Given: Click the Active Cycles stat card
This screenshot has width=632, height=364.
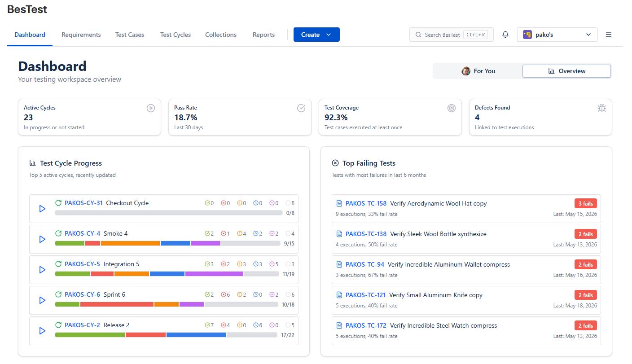Looking at the screenshot, I should coord(89,117).
